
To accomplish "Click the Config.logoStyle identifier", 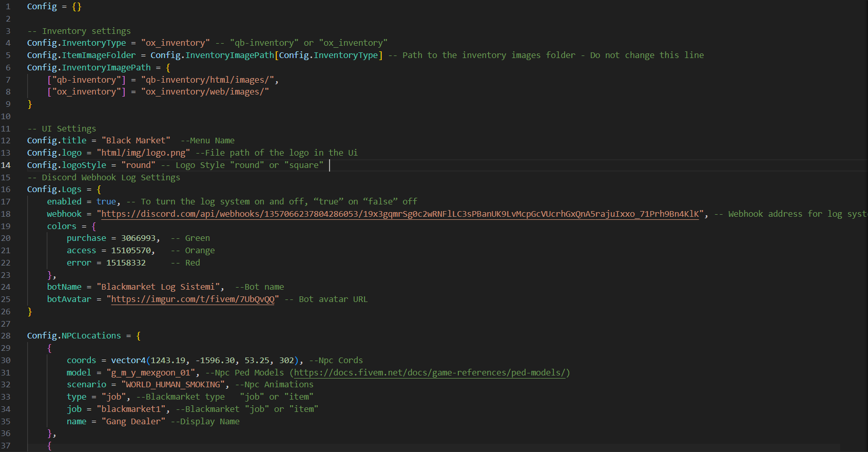I will pos(67,165).
